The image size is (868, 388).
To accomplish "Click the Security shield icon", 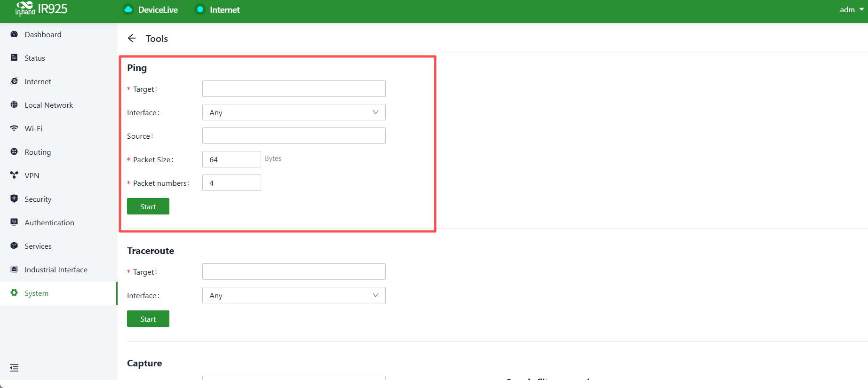I will point(14,199).
